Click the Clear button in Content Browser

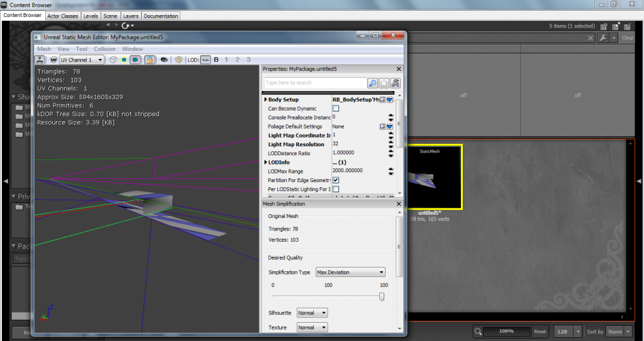(628, 38)
